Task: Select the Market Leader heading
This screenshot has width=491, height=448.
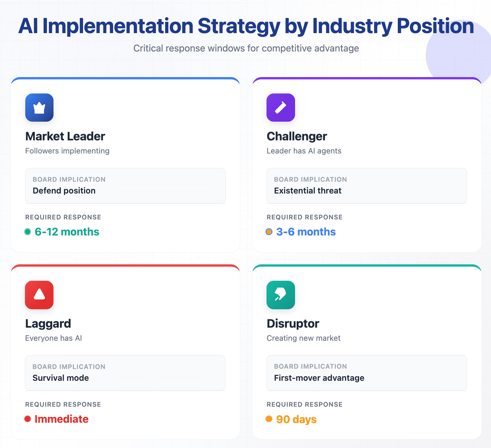Action: point(65,136)
